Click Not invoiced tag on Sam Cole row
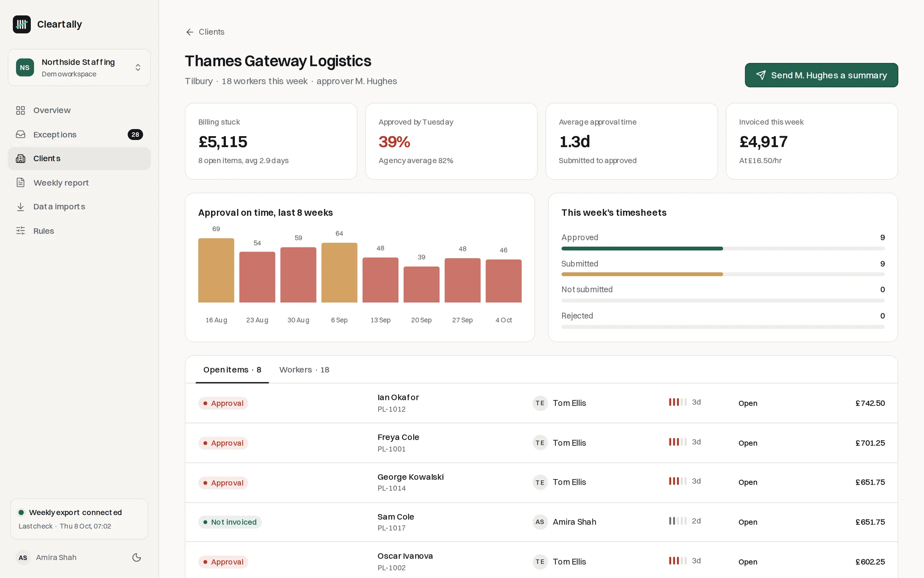Screen dimensions: 924x578 pyautogui.click(x=230, y=522)
